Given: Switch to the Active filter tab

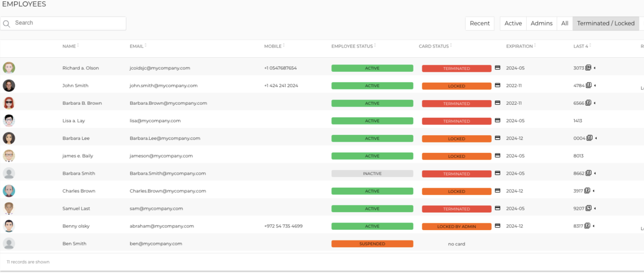Looking at the screenshot, I should tap(513, 23).
